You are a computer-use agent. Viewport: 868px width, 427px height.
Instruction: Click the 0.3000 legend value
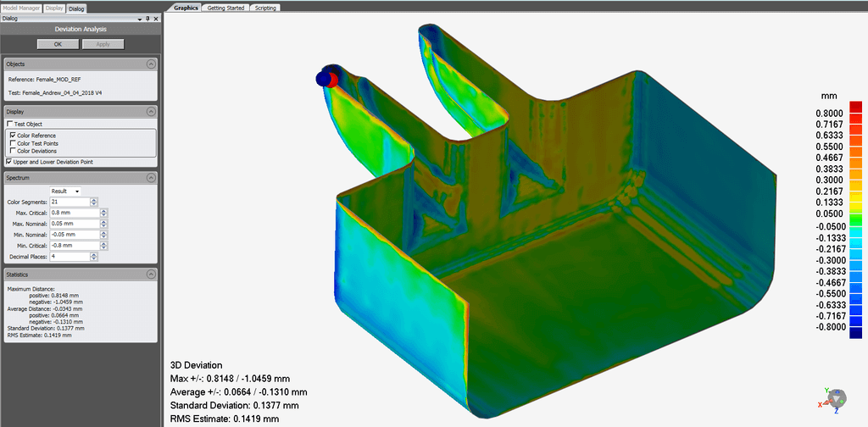[829, 180]
